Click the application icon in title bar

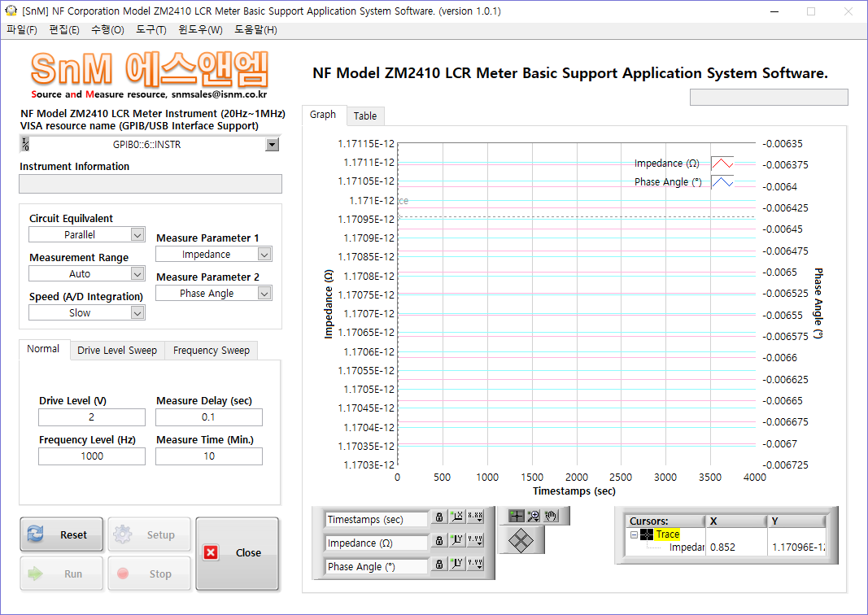11,11
